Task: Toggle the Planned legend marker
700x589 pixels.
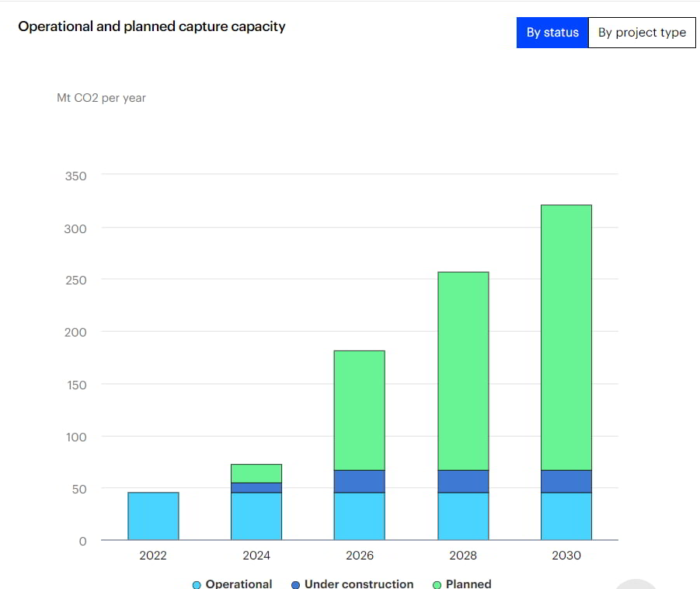Action: (x=437, y=584)
